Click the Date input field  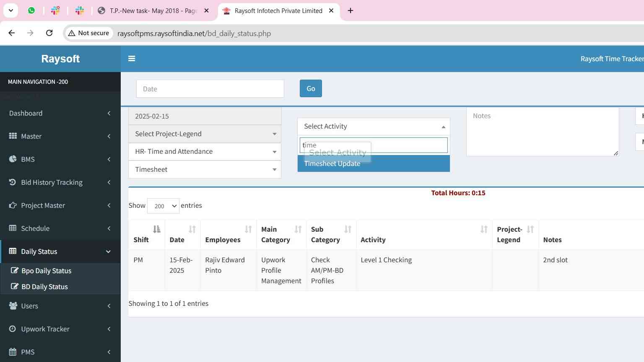coord(210,89)
